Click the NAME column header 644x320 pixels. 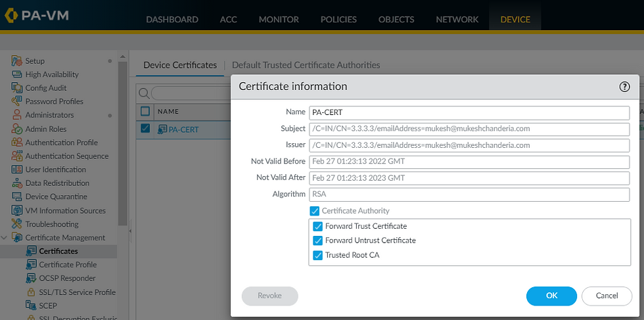[168, 111]
